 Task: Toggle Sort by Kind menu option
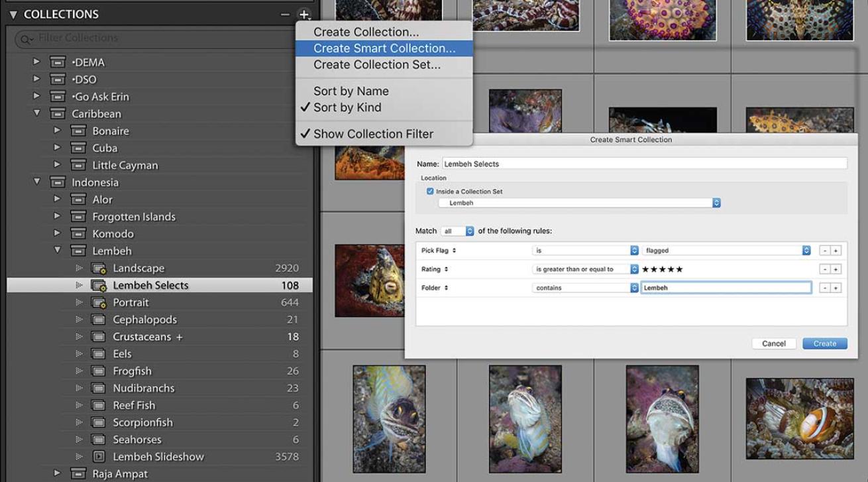pos(347,107)
